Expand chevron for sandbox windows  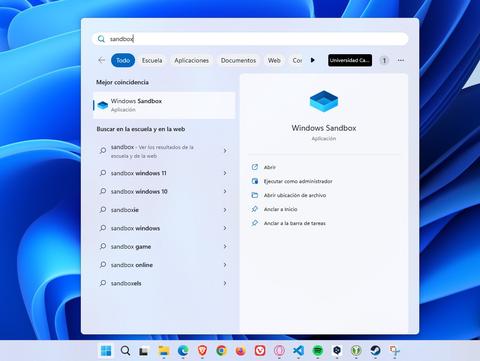pos(225,228)
